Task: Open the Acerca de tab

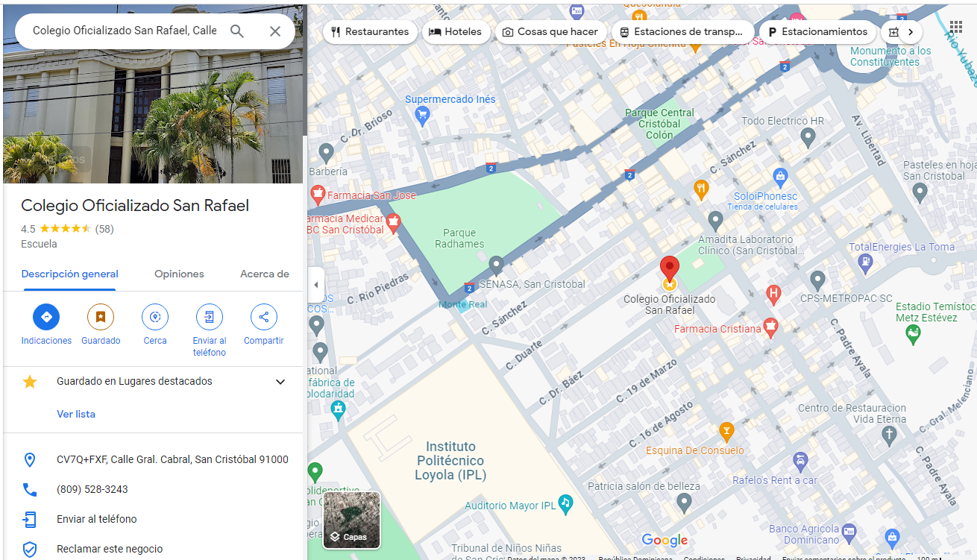Action: pos(265,274)
